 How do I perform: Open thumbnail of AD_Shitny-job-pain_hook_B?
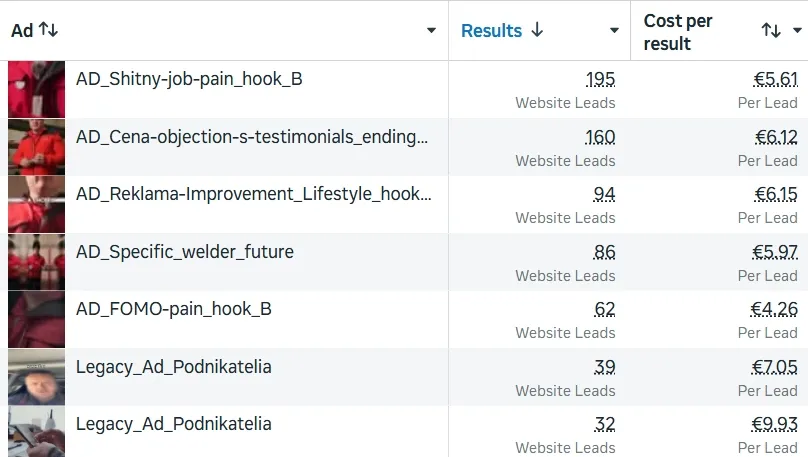point(37,89)
